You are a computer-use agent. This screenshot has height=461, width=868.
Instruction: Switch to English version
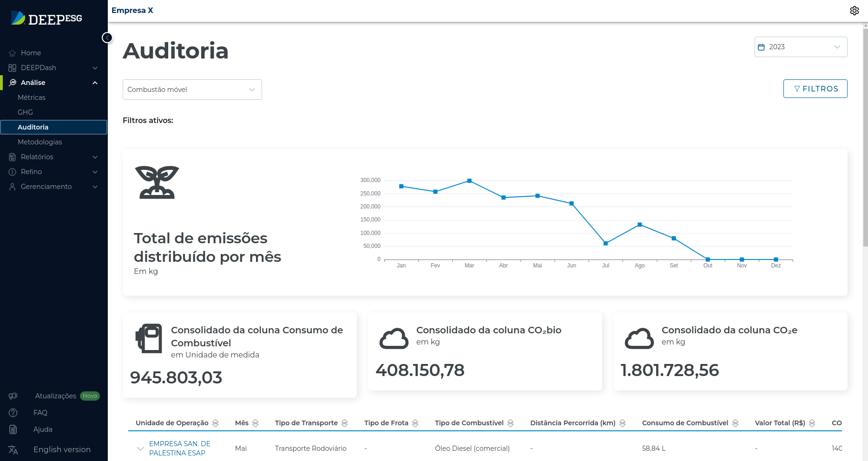point(62,449)
